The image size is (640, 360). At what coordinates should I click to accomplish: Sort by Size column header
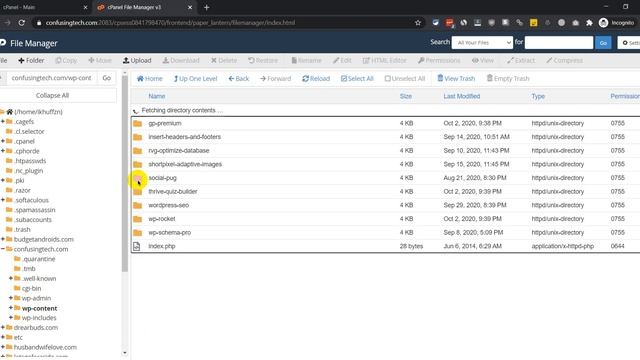406,96
